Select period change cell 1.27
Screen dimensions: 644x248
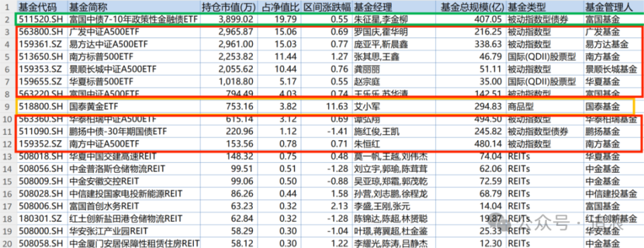pos(327,56)
